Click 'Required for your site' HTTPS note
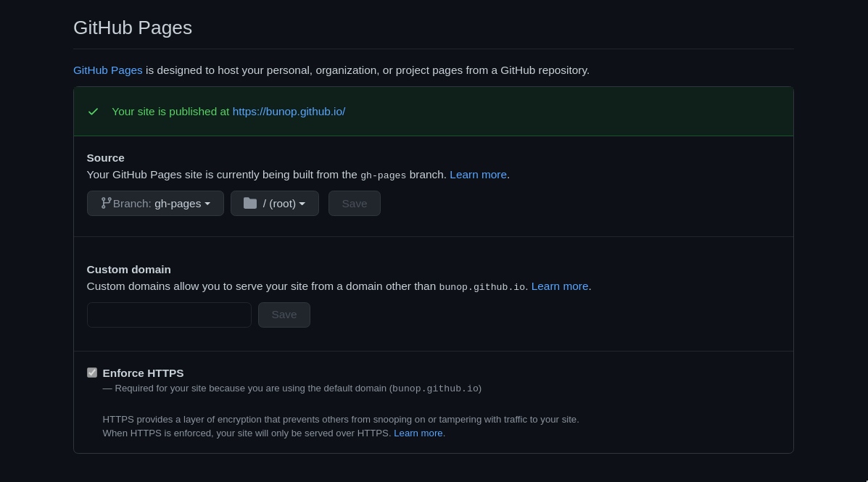Image resolution: width=868 pixels, height=482 pixels. coord(292,388)
